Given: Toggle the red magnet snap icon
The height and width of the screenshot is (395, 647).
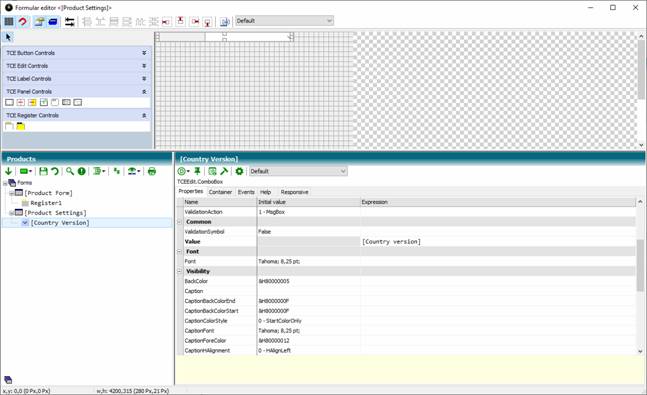Looking at the screenshot, I should (23, 21).
